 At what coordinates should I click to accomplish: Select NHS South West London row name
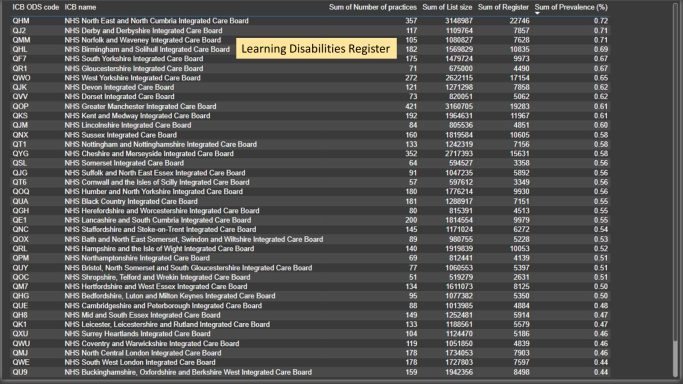click(140, 362)
